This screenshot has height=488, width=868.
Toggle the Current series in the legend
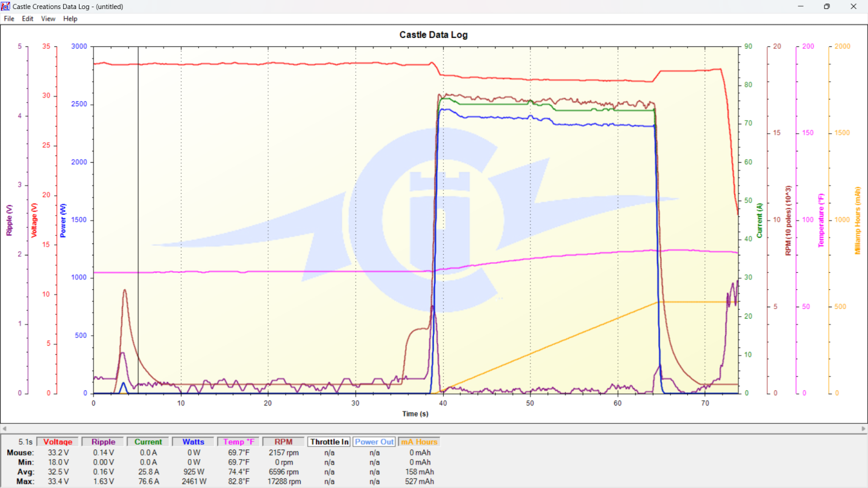tap(148, 442)
